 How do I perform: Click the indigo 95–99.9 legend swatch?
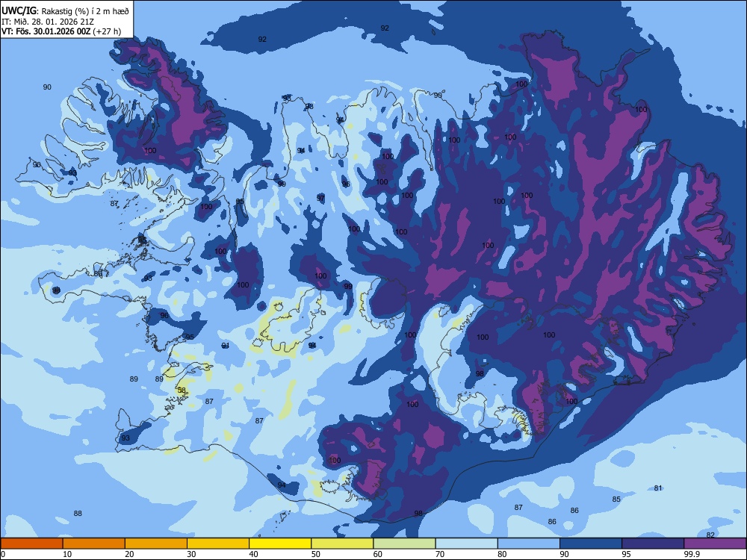(653, 544)
